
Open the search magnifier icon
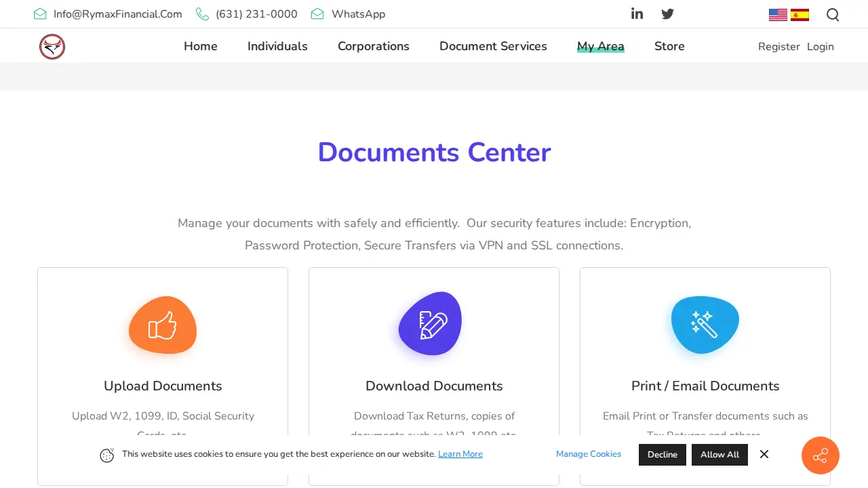coord(833,15)
